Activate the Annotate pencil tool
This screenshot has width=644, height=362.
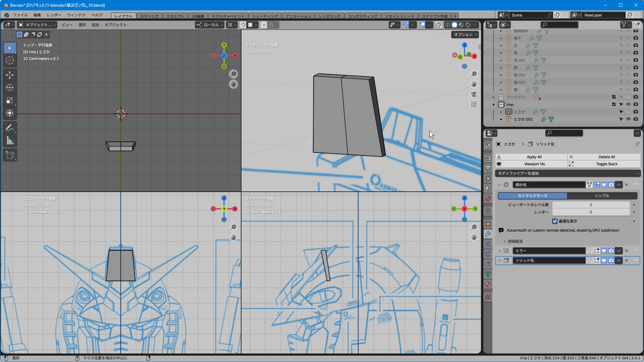10,128
